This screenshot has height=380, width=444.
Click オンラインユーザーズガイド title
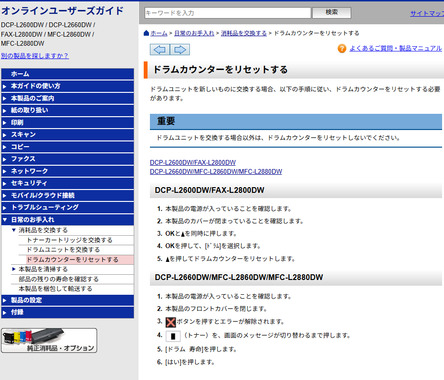tap(62, 11)
